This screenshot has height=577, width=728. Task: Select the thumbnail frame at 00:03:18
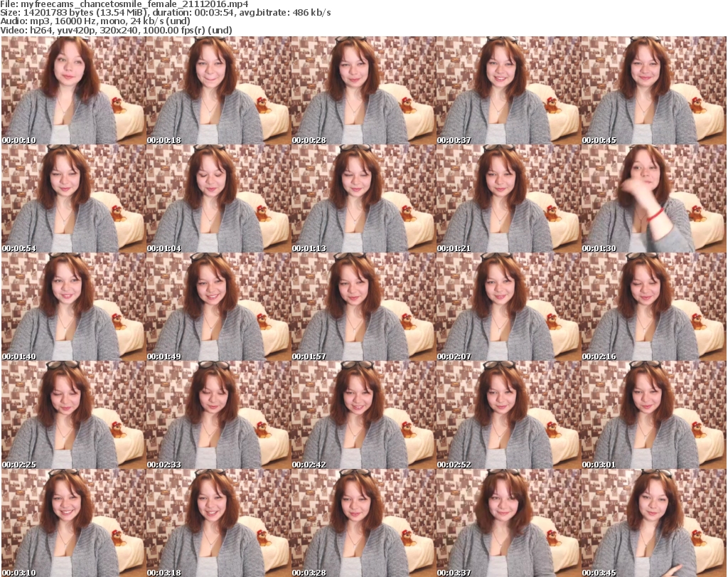218,523
